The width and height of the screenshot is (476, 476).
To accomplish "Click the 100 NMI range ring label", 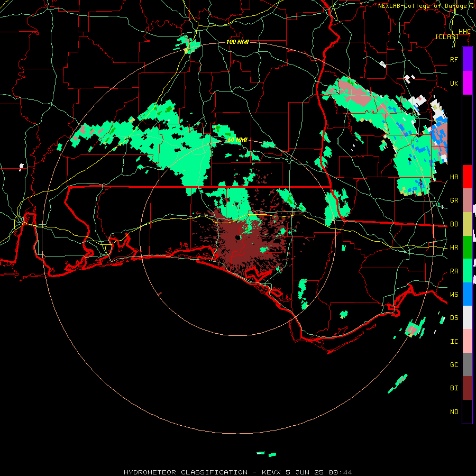I will click(x=237, y=42).
